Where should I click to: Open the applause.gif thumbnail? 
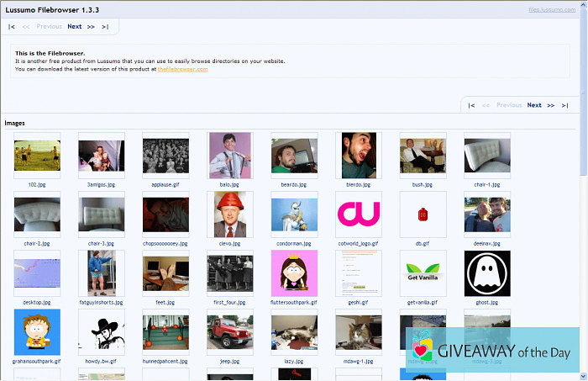click(x=165, y=156)
